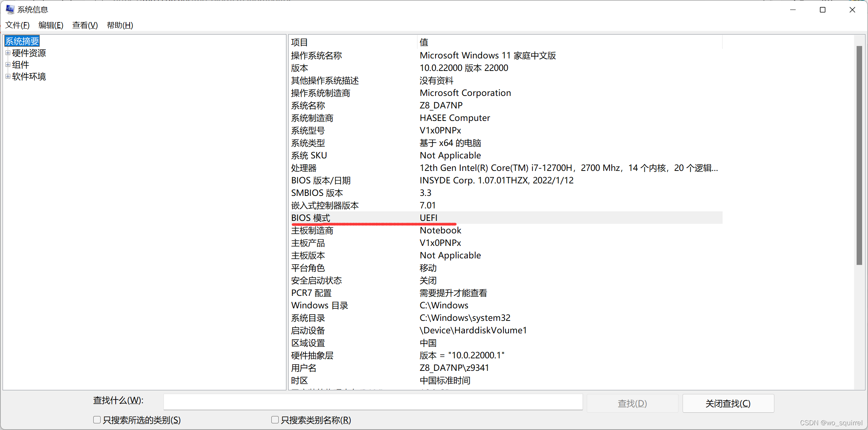Open the 查看(V) menu

pyautogui.click(x=85, y=25)
